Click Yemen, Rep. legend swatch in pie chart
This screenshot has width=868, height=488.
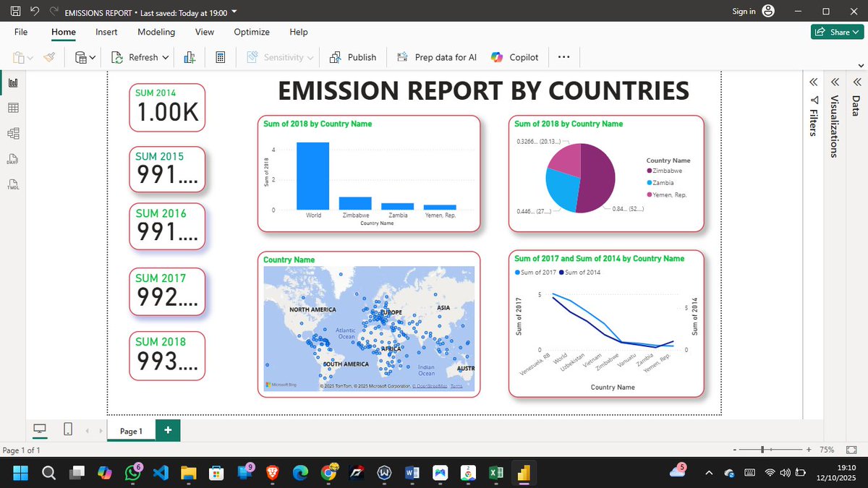[650, 196]
